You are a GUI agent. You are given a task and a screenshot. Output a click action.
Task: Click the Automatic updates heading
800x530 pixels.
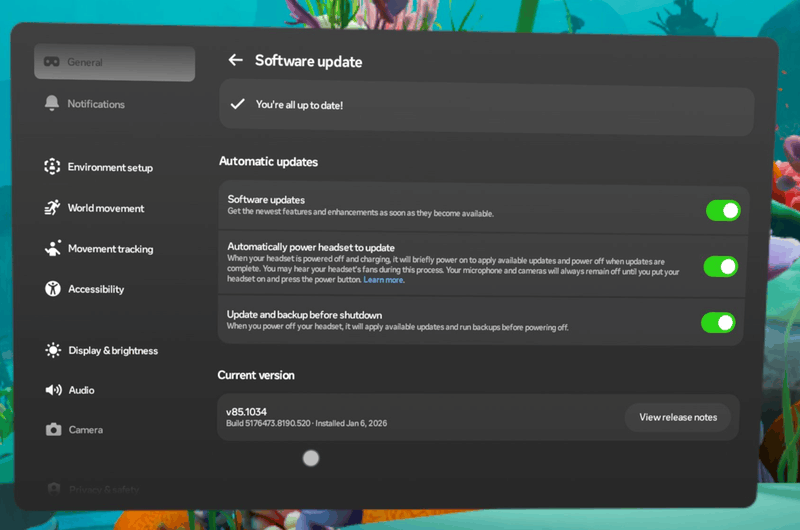point(268,162)
